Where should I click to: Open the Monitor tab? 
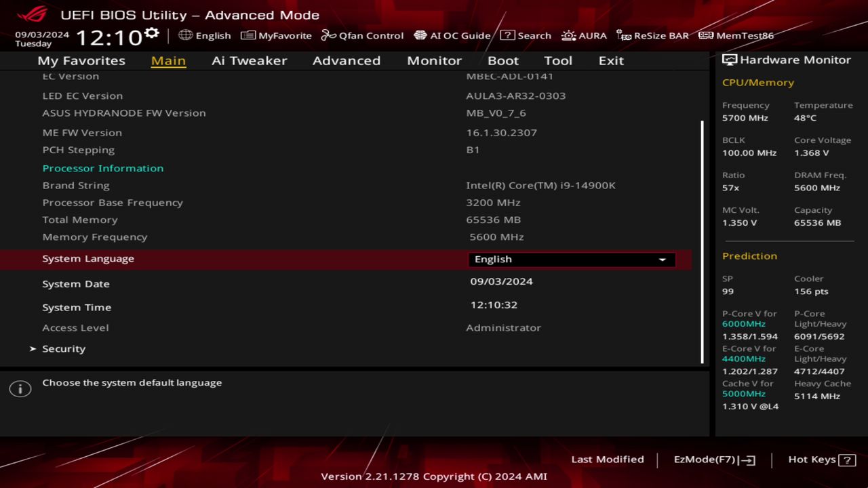(x=434, y=60)
